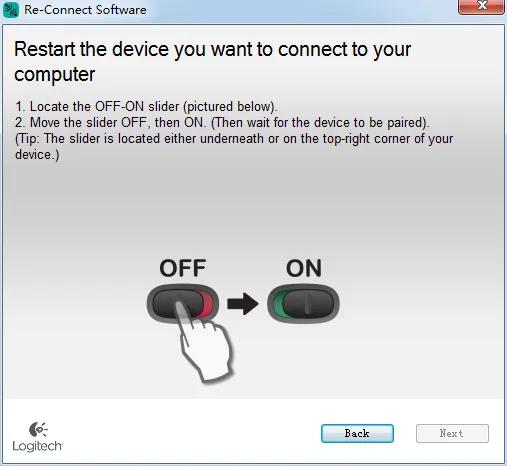Click the black arrow between the sliders
The width and height of the screenshot is (507, 466).
[243, 304]
